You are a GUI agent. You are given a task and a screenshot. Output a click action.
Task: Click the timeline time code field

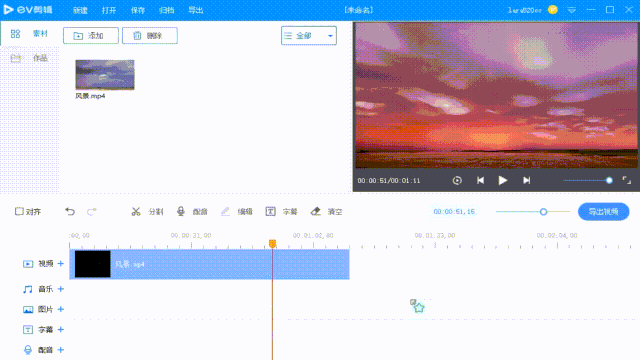click(x=454, y=211)
